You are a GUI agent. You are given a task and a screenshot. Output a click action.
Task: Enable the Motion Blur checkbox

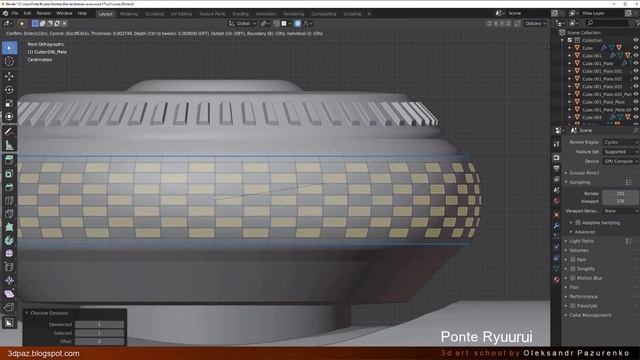pos(573,278)
